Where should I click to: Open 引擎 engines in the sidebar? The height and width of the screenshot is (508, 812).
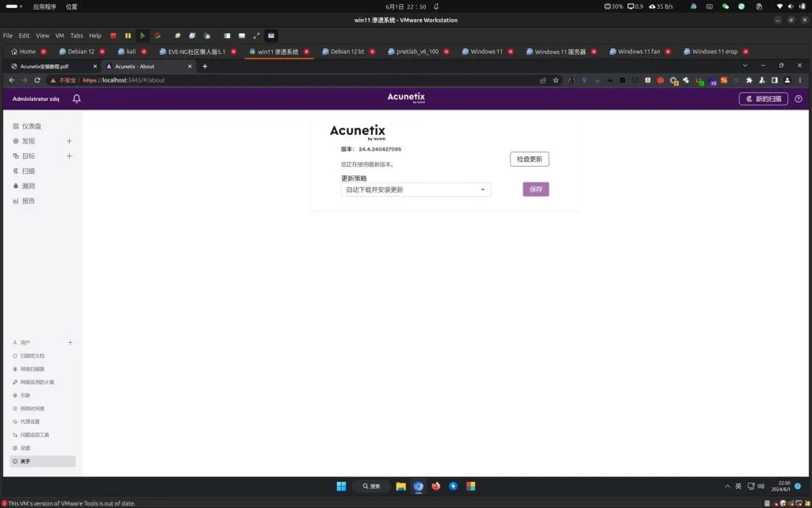pyautogui.click(x=25, y=395)
